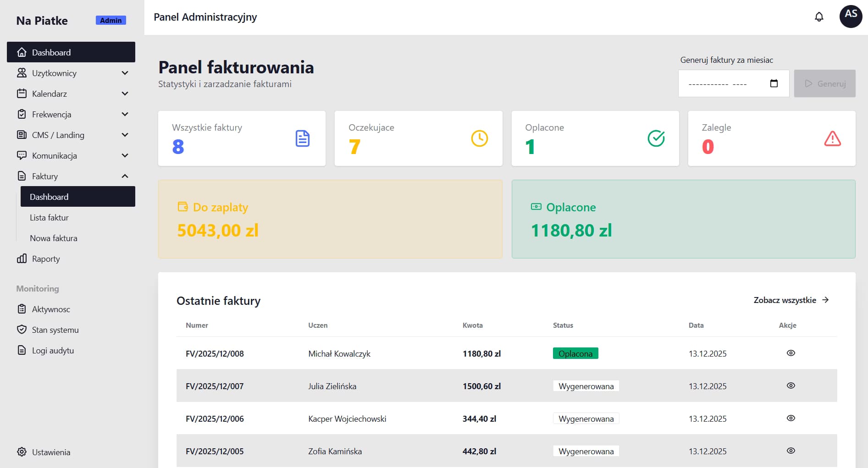
Task: Open Ustawienia settings
Action: pos(71,452)
